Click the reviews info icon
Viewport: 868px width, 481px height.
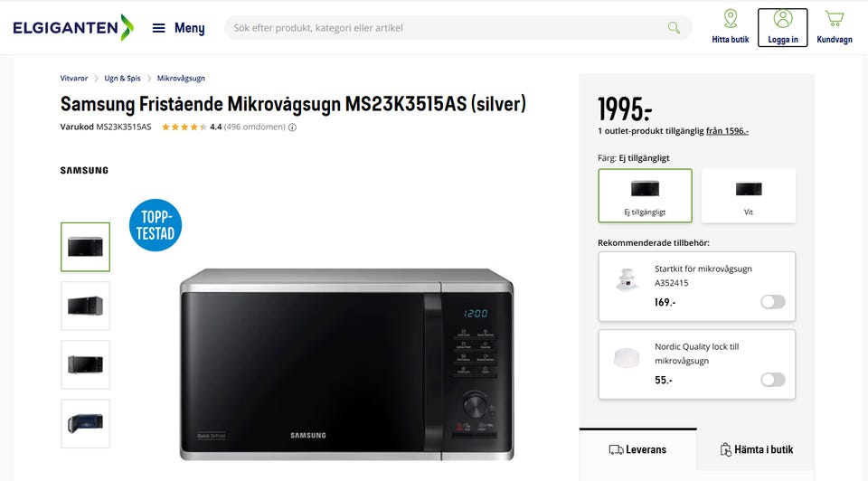[x=292, y=127]
